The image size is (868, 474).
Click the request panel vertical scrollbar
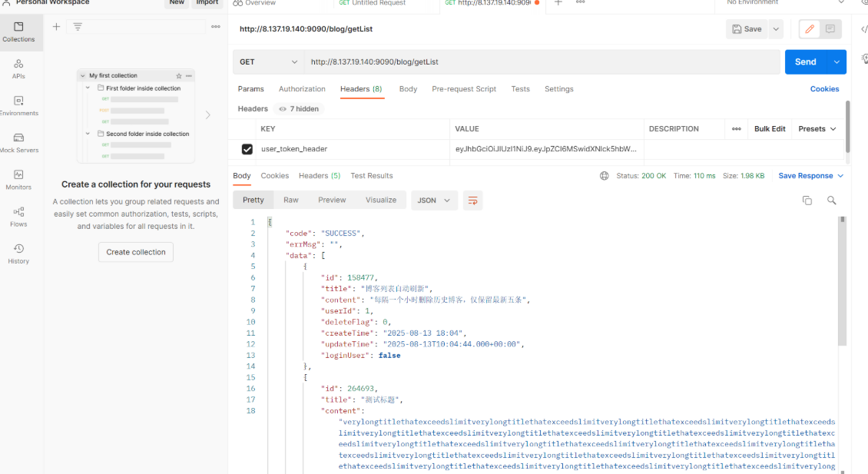847,125
